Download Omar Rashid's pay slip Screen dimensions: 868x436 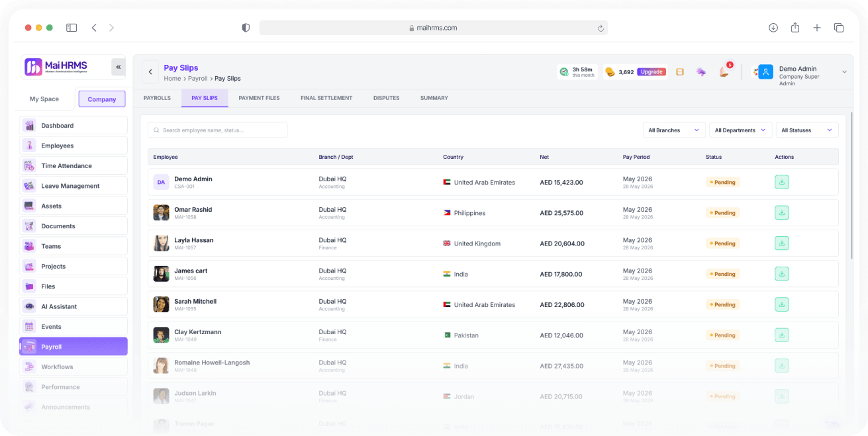tap(782, 213)
